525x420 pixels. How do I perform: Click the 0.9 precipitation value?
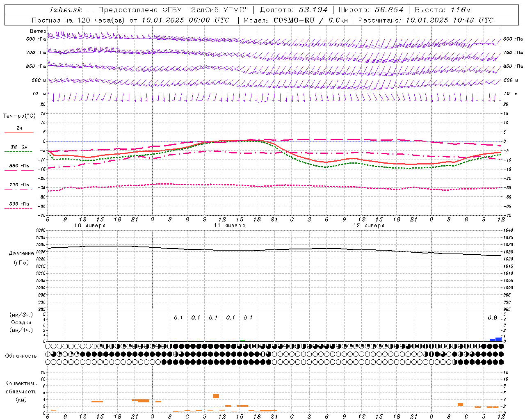pyautogui.click(x=492, y=318)
